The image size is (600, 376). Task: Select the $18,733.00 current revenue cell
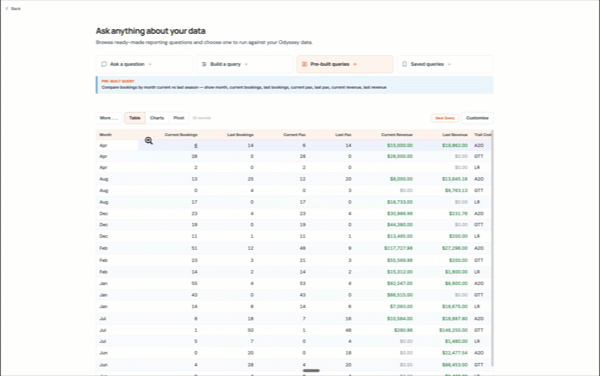point(399,202)
